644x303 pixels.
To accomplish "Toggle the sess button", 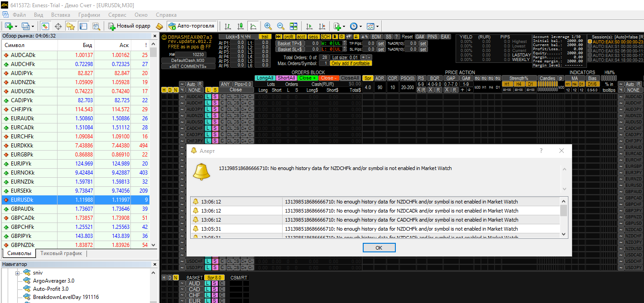I will [313, 37].
